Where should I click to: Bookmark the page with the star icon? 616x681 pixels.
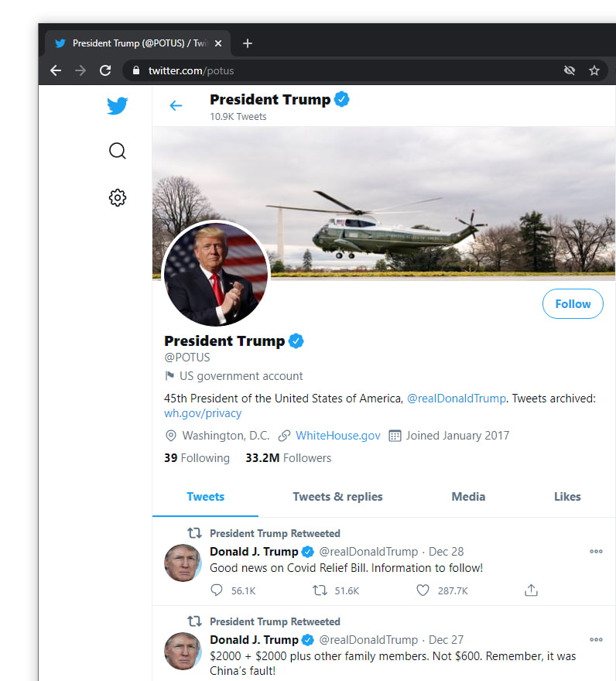coord(594,70)
